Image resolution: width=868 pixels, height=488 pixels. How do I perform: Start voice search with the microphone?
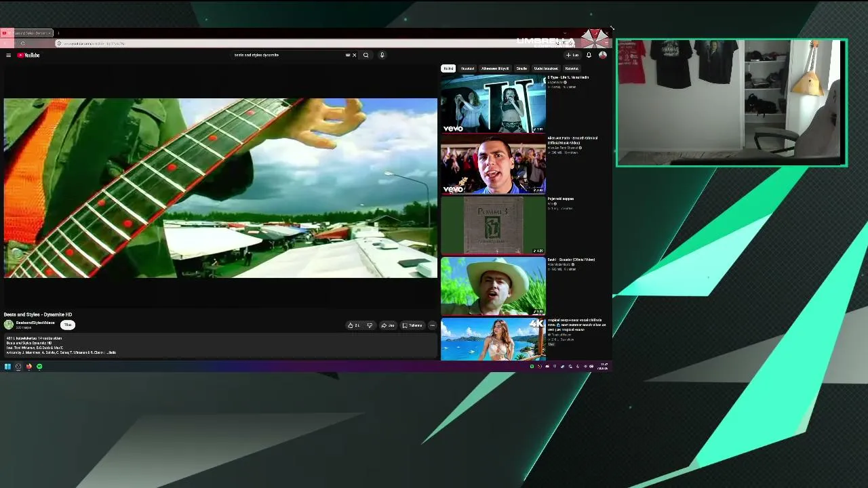click(382, 55)
